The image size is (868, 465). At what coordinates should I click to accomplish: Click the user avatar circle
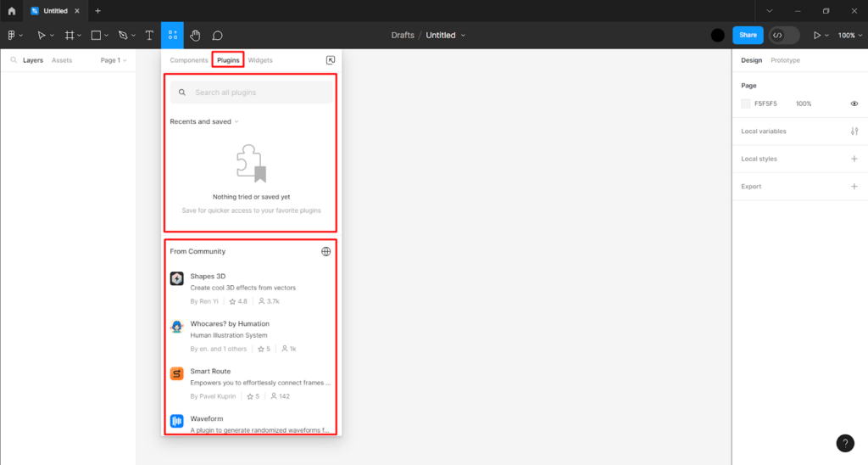[717, 36]
